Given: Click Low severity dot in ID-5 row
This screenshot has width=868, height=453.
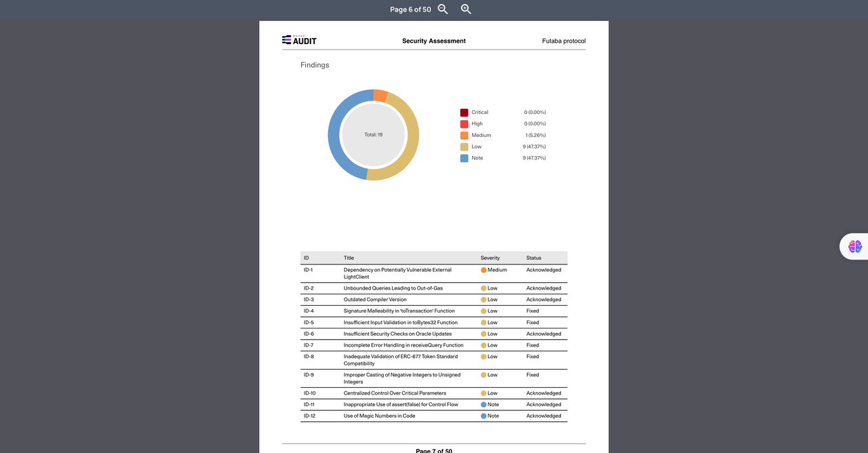Looking at the screenshot, I should tap(484, 323).
